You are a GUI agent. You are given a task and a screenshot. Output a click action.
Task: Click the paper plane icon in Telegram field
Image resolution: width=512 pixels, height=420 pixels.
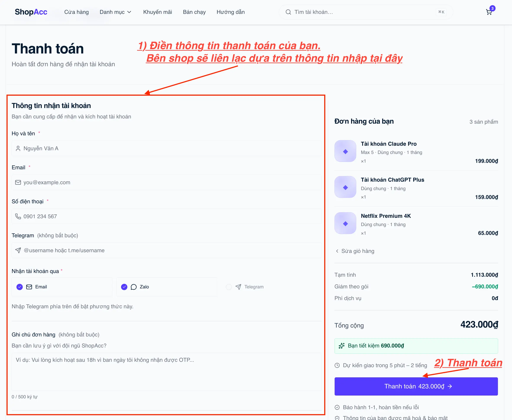click(18, 250)
